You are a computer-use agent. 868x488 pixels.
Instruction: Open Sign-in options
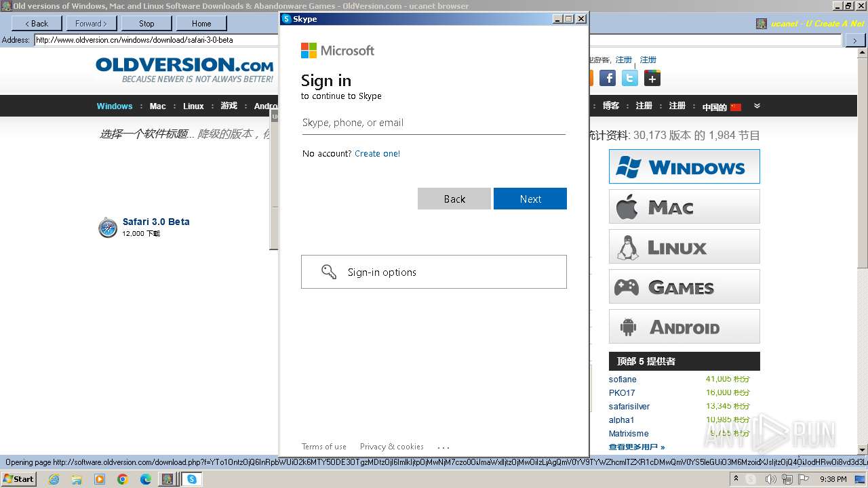pyautogui.click(x=434, y=272)
